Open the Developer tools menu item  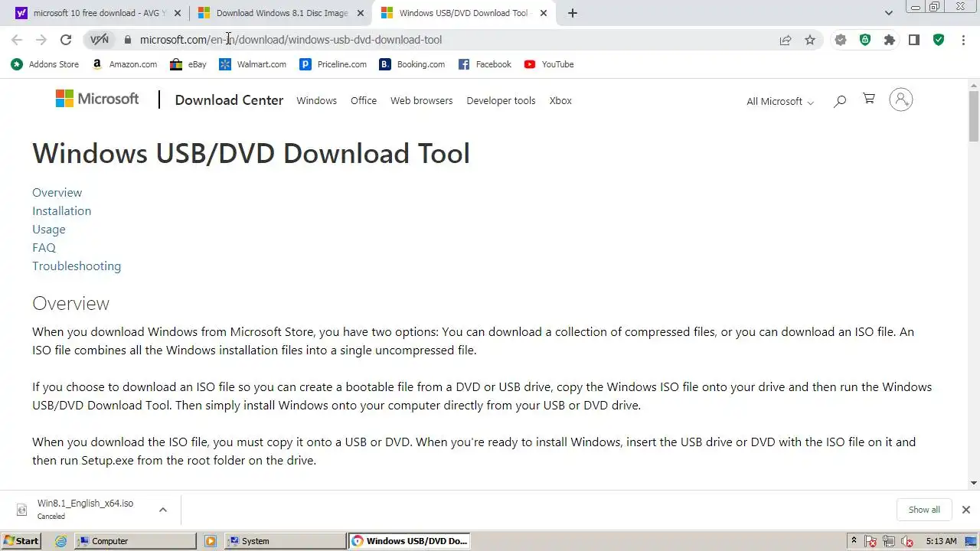click(501, 100)
